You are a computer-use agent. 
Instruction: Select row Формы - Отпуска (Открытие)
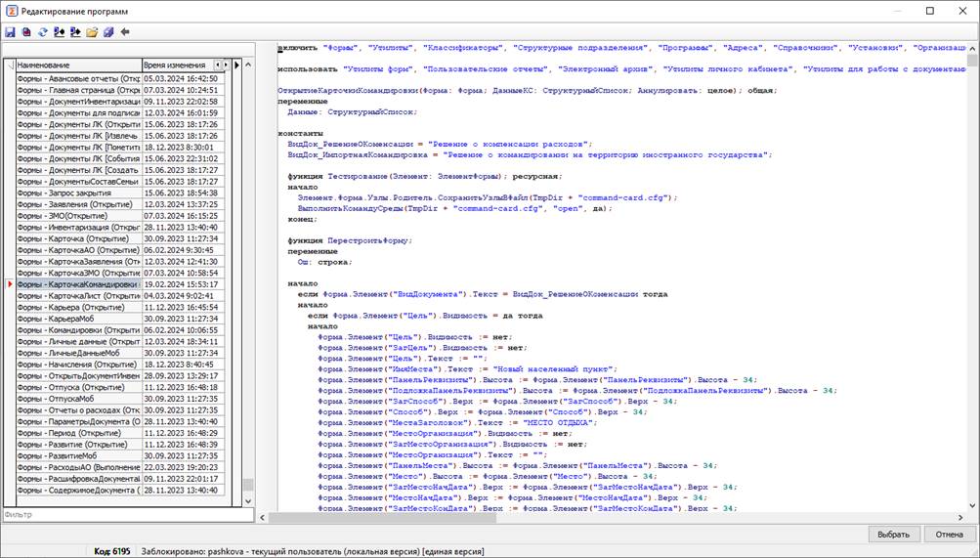[x=120, y=387]
